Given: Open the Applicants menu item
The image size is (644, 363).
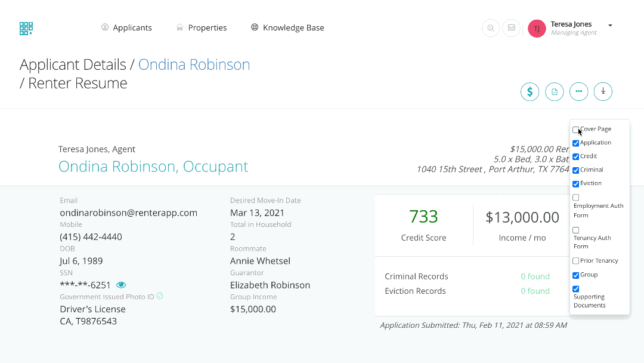Looking at the screenshot, I should pyautogui.click(x=126, y=27).
